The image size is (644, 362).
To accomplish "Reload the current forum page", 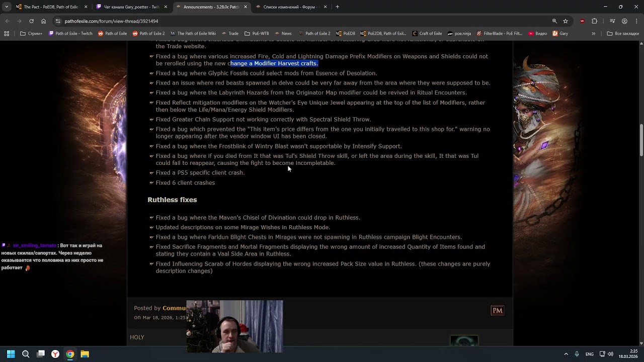I will pyautogui.click(x=31, y=21).
